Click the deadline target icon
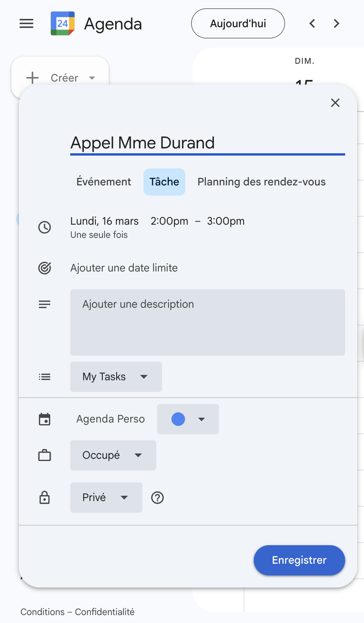The width and height of the screenshot is (364, 623). point(45,268)
